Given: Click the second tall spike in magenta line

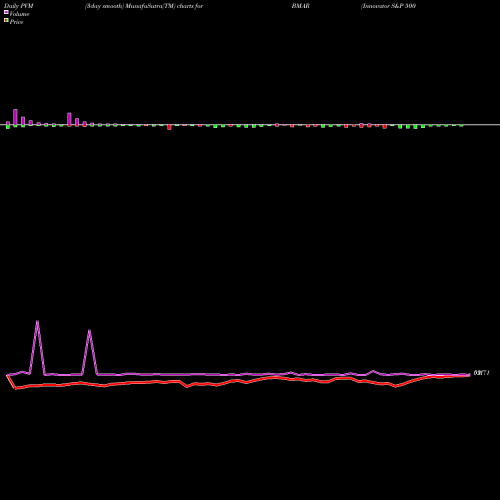Looking at the screenshot, I should coord(89,352).
